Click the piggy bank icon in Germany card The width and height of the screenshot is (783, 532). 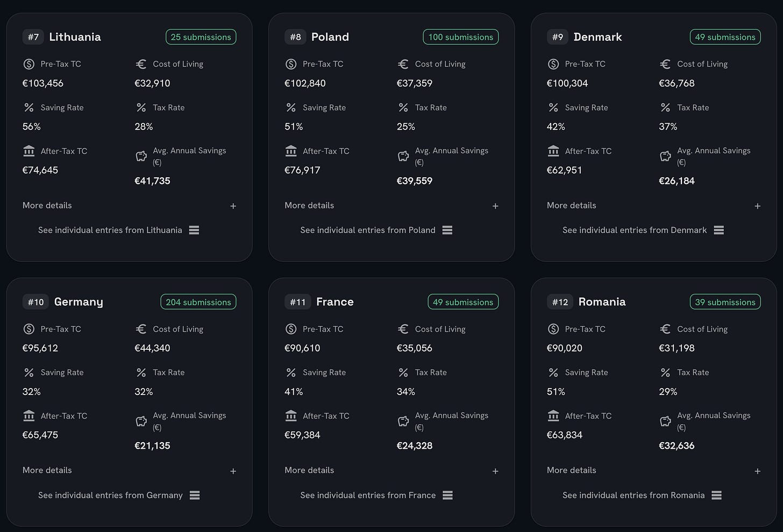coord(141,421)
